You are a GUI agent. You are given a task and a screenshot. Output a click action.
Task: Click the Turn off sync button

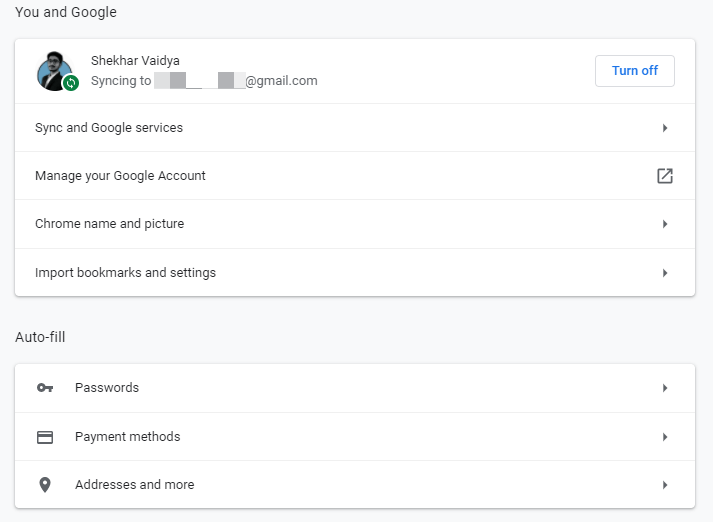pos(634,71)
